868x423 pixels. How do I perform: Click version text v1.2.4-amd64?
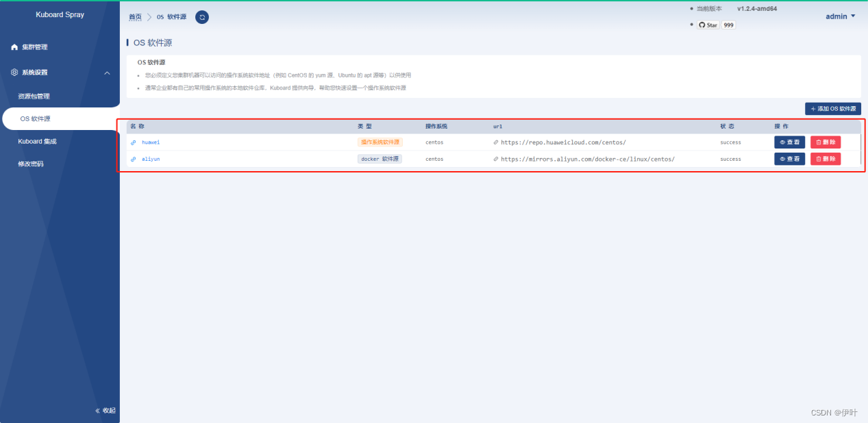click(x=757, y=9)
